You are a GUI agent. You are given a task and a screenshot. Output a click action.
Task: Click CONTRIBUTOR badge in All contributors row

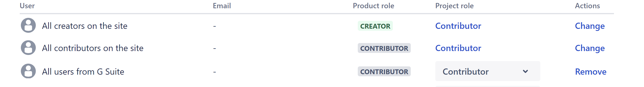tap(384, 48)
